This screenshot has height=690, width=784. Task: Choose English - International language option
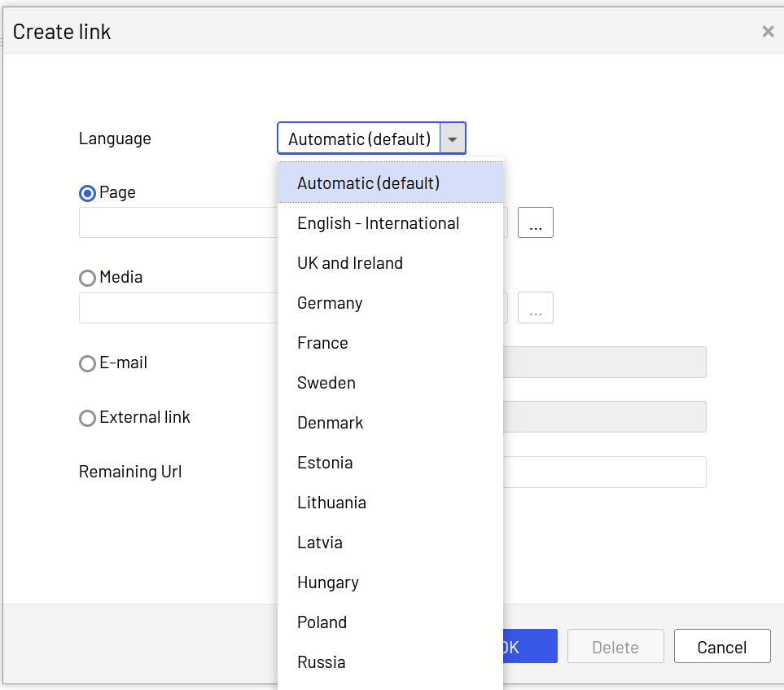pos(378,223)
